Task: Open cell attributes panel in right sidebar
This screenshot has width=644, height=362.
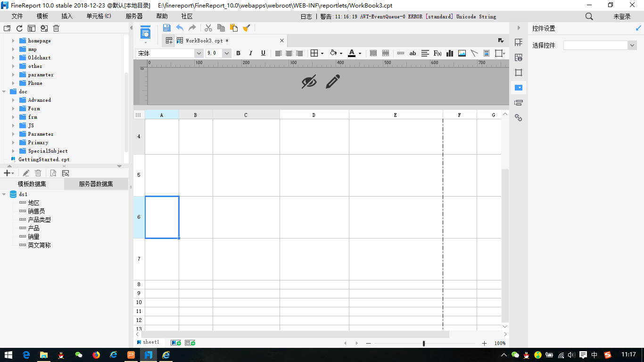Action: point(518,58)
